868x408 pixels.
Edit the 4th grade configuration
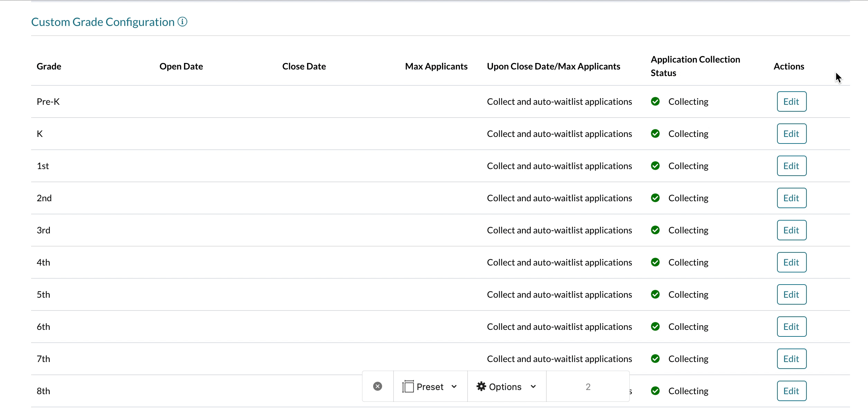(x=791, y=262)
